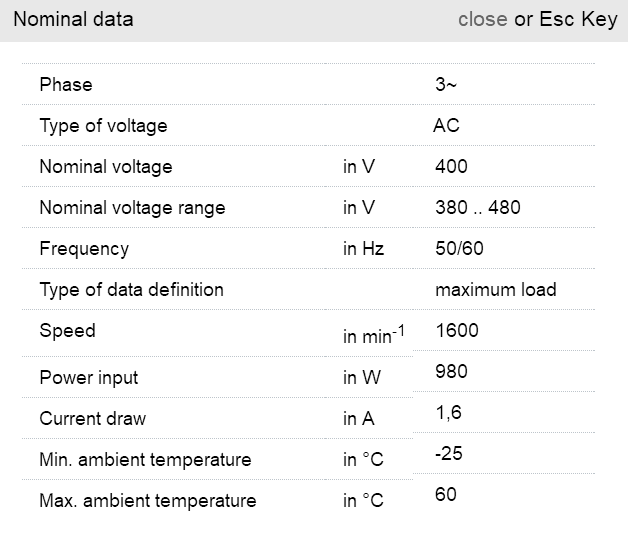Click the maximum load value
The height and width of the screenshot is (534, 628).
pyautogui.click(x=495, y=290)
